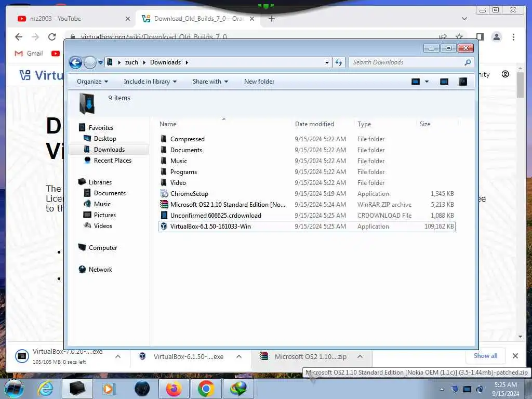The height and width of the screenshot is (399, 532).
Task: Click the Explorer help icon
Action: [x=463, y=82]
